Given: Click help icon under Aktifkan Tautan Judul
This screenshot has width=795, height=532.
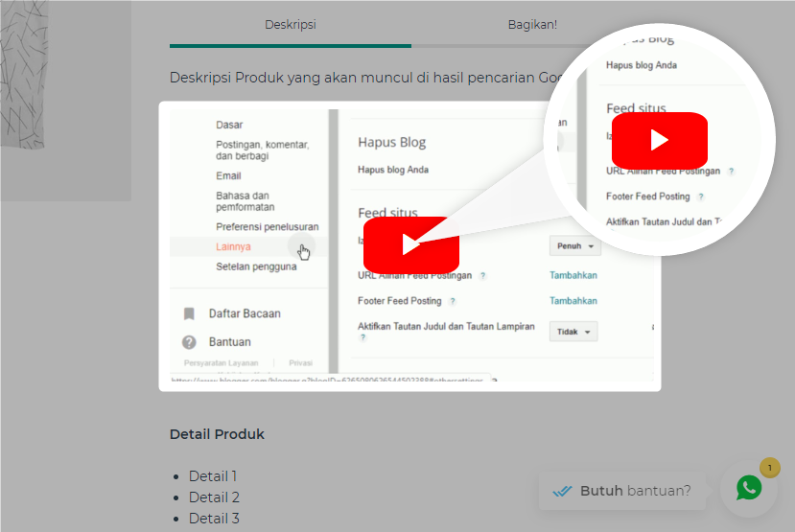Looking at the screenshot, I should pos(362,337).
